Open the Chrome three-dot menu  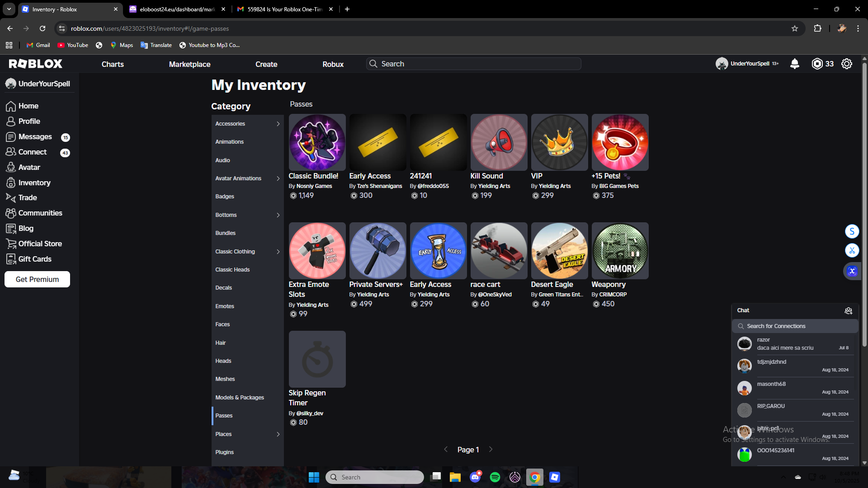(x=858, y=28)
